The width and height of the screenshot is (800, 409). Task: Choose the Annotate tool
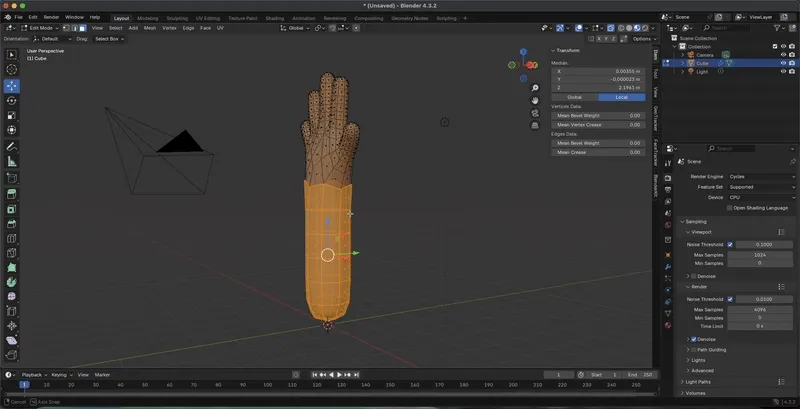[x=12, y=146]
